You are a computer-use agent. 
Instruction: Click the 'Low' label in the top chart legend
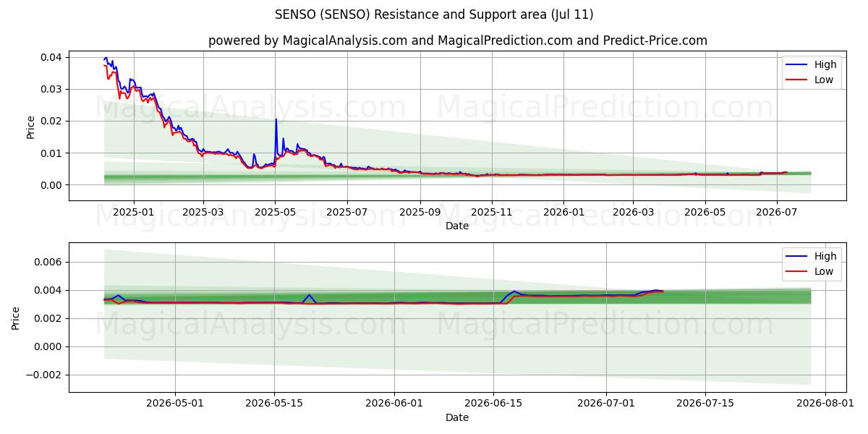[x=824, y=80]
